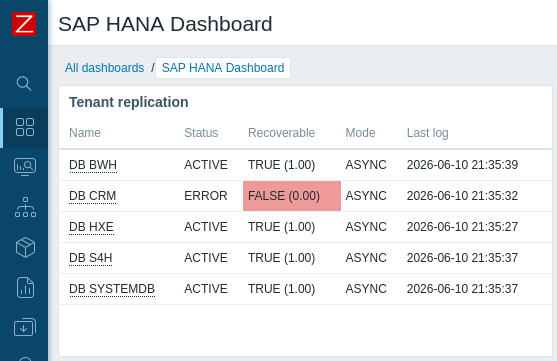
Task: Click ASYNC mode in DB BWH row
Action: coord(366,165)
